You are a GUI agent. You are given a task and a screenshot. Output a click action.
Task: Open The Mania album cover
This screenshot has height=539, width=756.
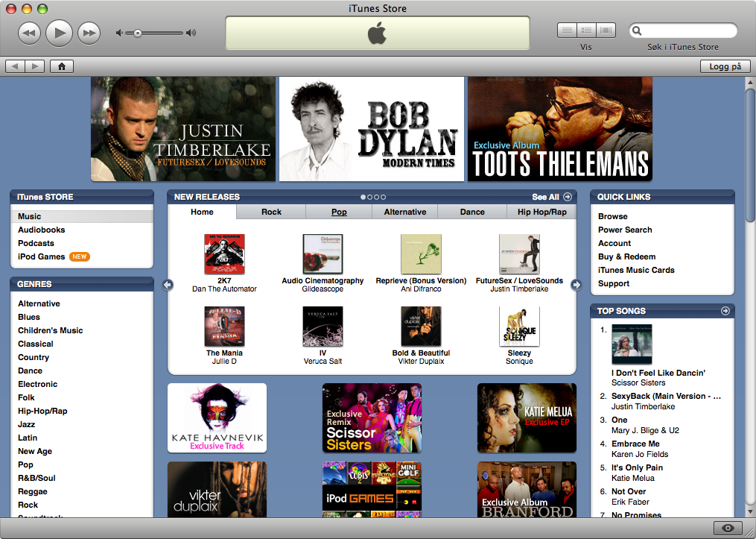click(x=224, y=327)
